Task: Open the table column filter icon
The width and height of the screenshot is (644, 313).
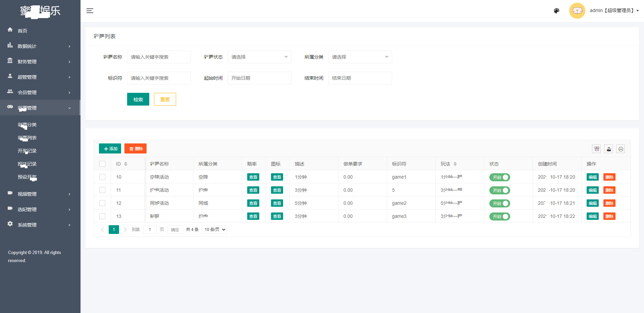Action: [x=597, y=149]
